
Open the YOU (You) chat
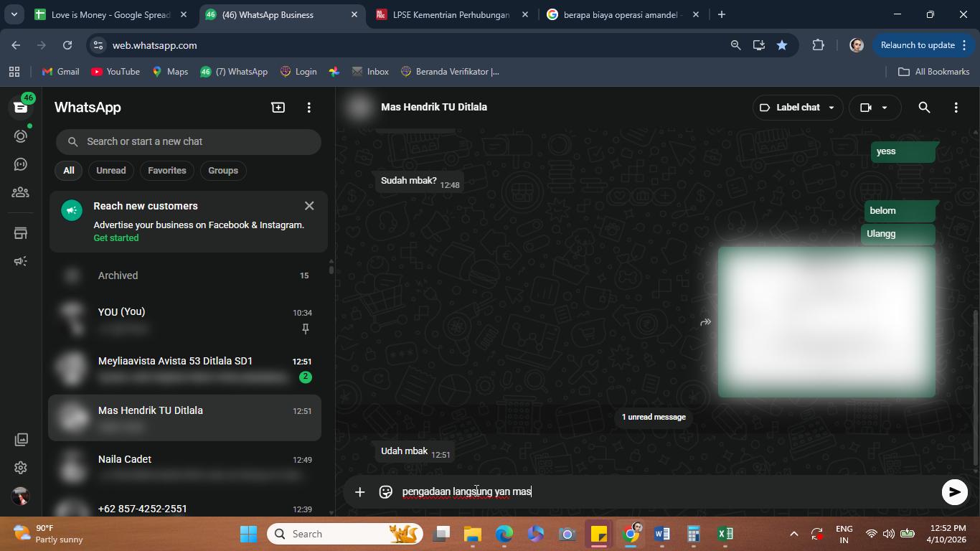(x=185, y=320)
